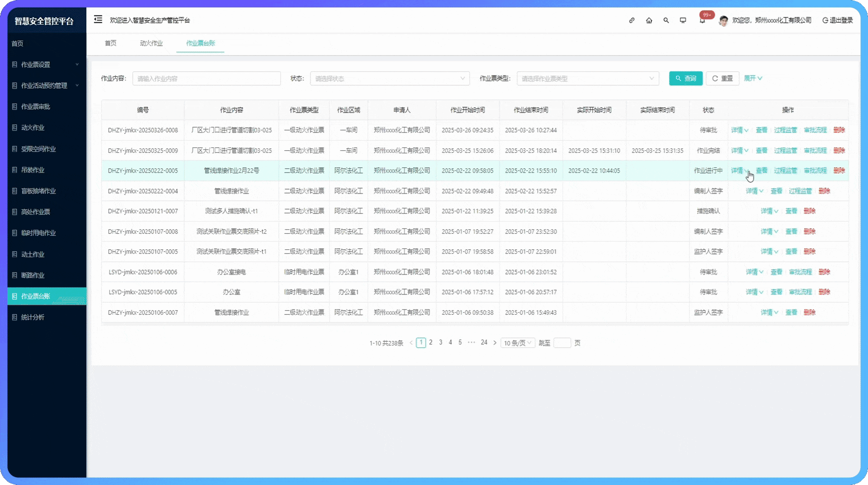Viewport: 868px width, 485px height.
Task: Expand 作业活动预约管理 sidebar menu
Action: point(47,85)
